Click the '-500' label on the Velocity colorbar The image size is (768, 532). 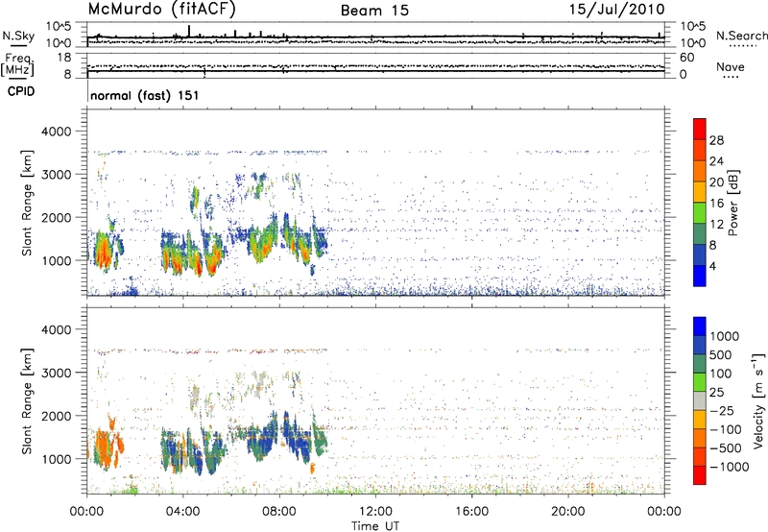click(x=726, y=448)
